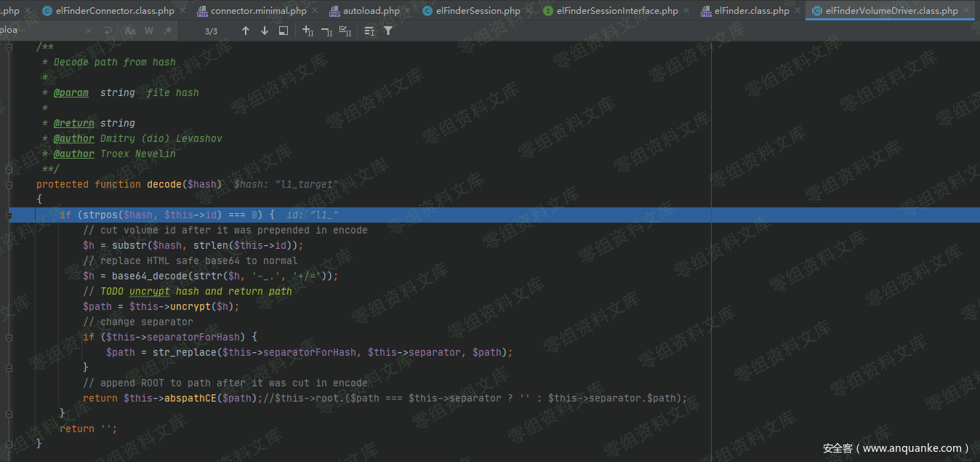Open search results in Find window

[284, 31]
